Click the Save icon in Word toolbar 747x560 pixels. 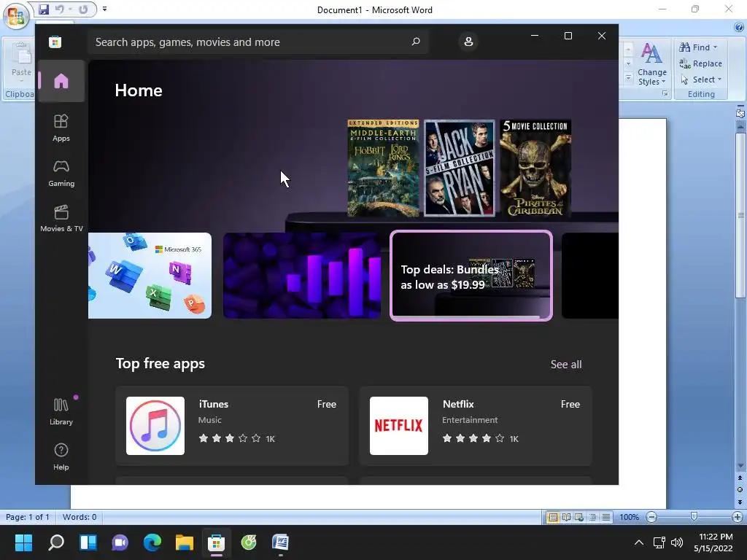pyautogui.click(x=44, y=9)
